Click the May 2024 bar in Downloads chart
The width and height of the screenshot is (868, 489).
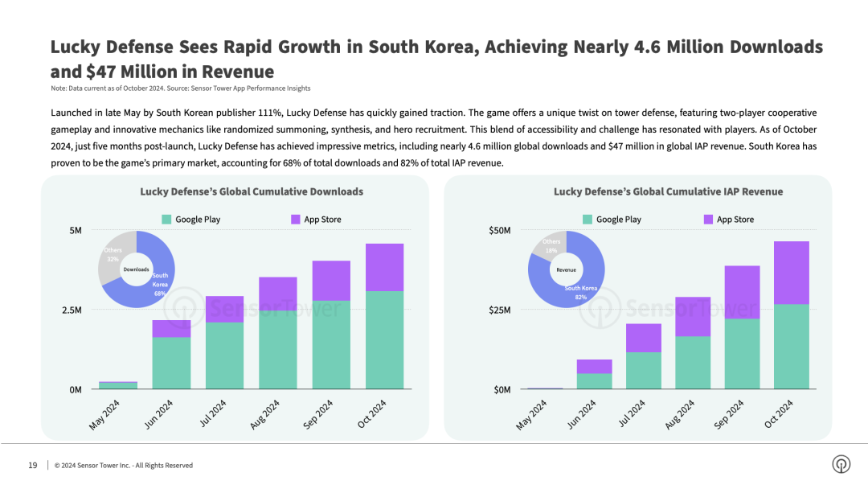pyautogui.click(x=118, y=385)
